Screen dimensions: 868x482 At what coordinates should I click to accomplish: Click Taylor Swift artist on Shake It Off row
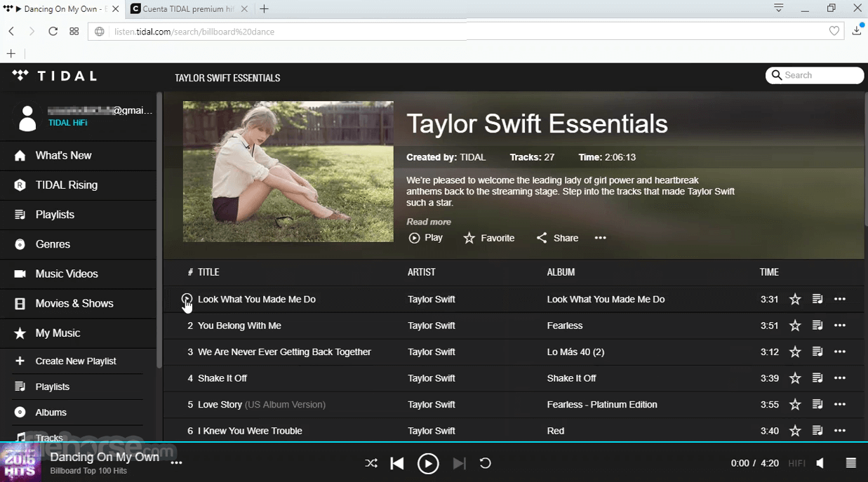(432, 378)
